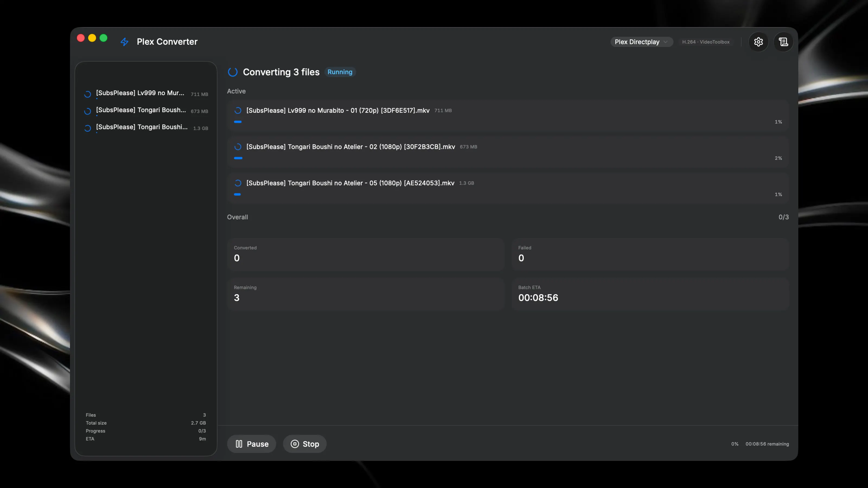Click the sidebar Files count 3
This screenshot has width=868, height=488.
click(204, 415)
